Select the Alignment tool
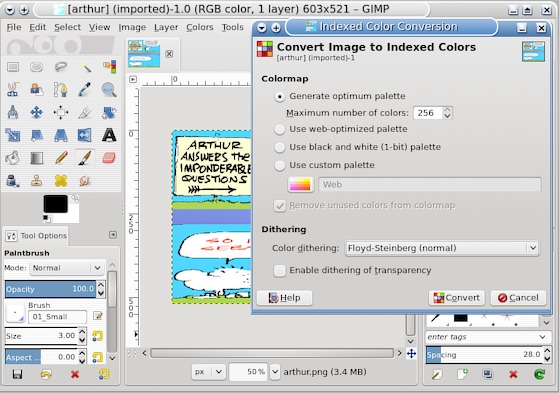559x393 pixels. point(61,112)
